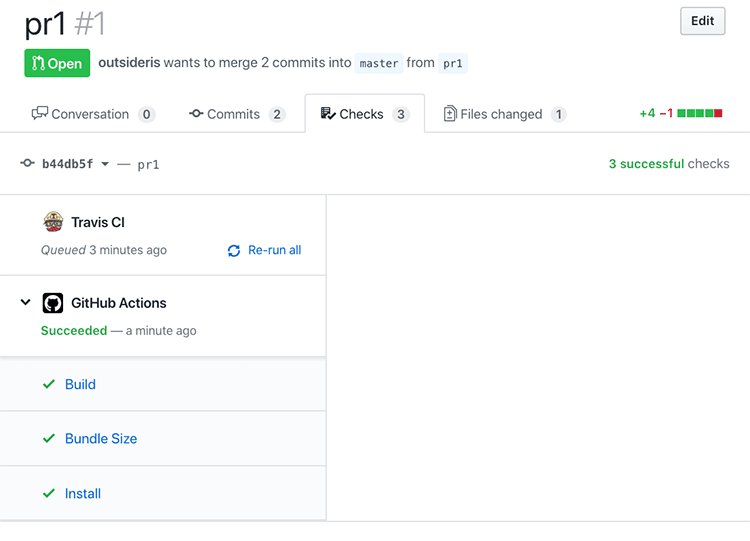Click the Files changed diff icon
Screen dimensions: 750x541
[x=450, y=113]
